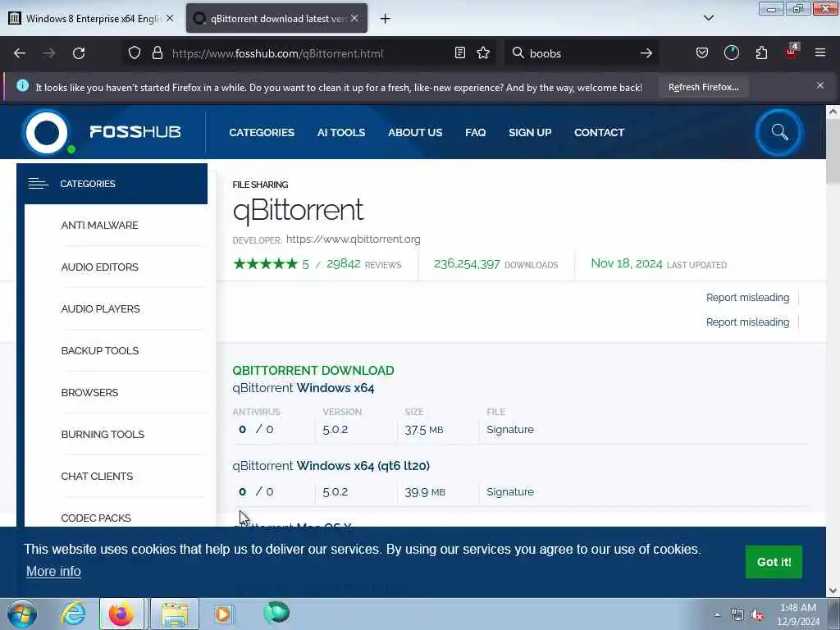This screenshot has height=630, width=840.
Task: Click the uBlock extension icon with badge
Action: click(792, 52)
